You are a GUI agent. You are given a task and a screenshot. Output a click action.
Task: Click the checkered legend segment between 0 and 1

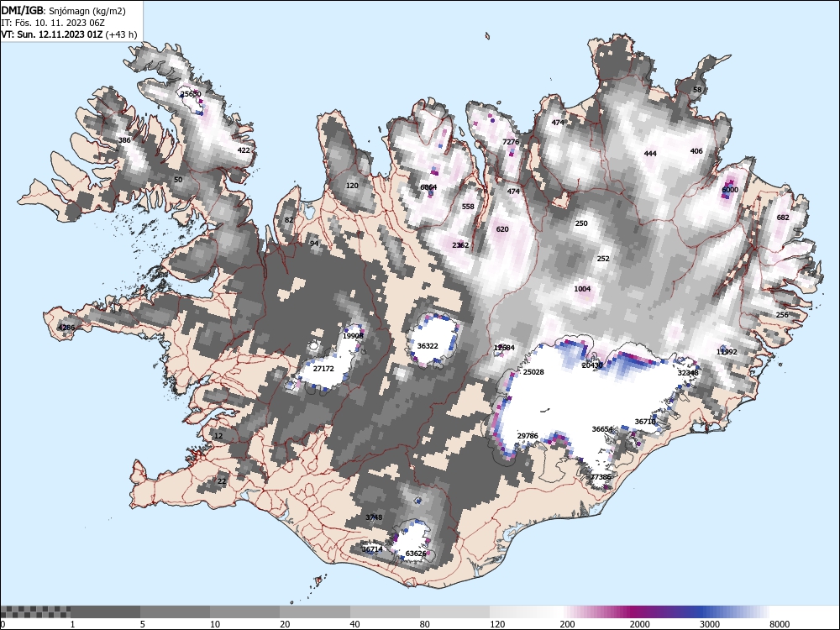click(x=35, y=612)
